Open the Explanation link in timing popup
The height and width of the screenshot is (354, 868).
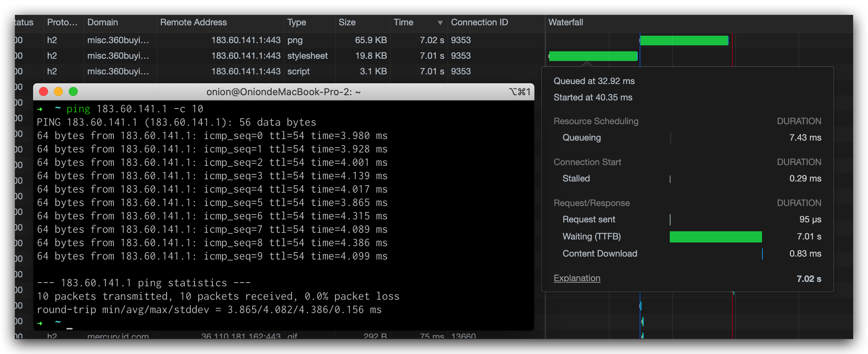(x=576, y=278)
